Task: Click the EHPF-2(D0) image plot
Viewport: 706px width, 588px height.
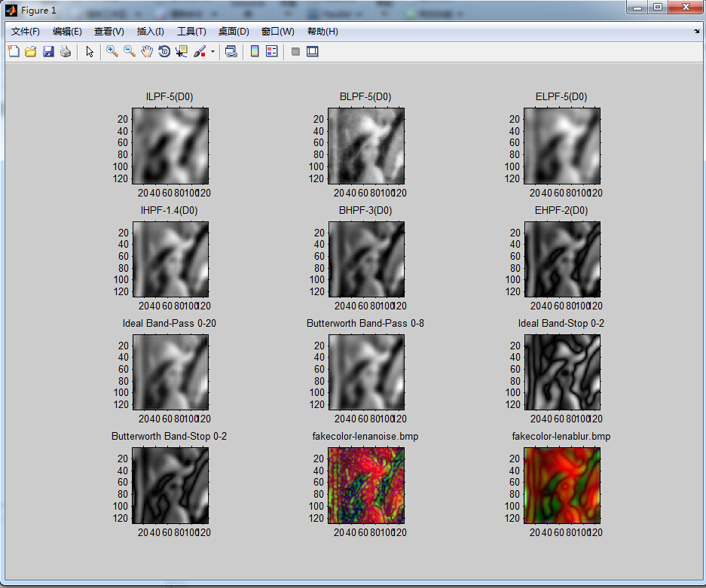Action: pyautogui.click(x=562, y=259)
